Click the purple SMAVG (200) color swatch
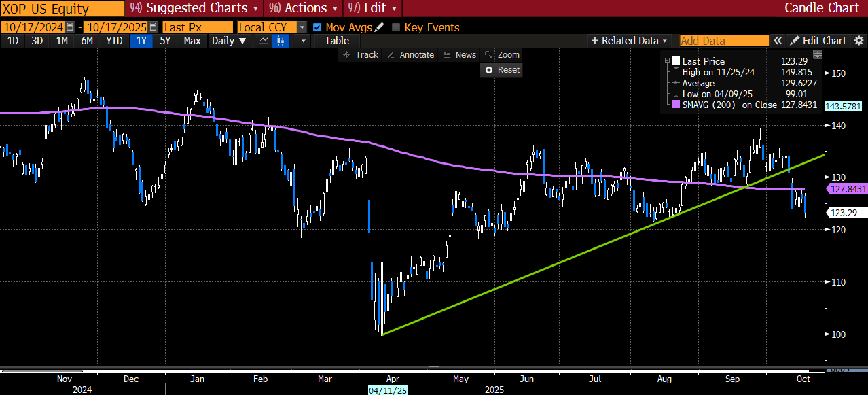Viewport: 868px width, 395px height. pyautogui.click(x=675, y=105)
